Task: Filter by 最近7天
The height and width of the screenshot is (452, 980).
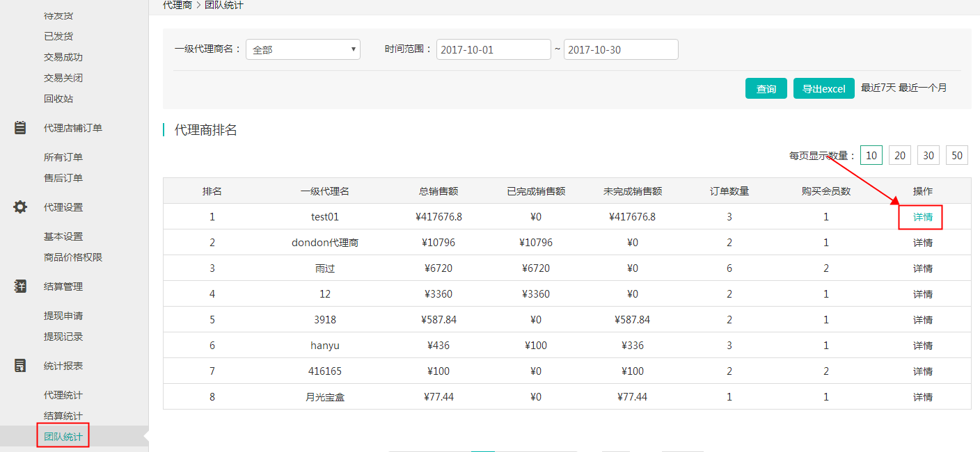Action: tap(878, 88)
